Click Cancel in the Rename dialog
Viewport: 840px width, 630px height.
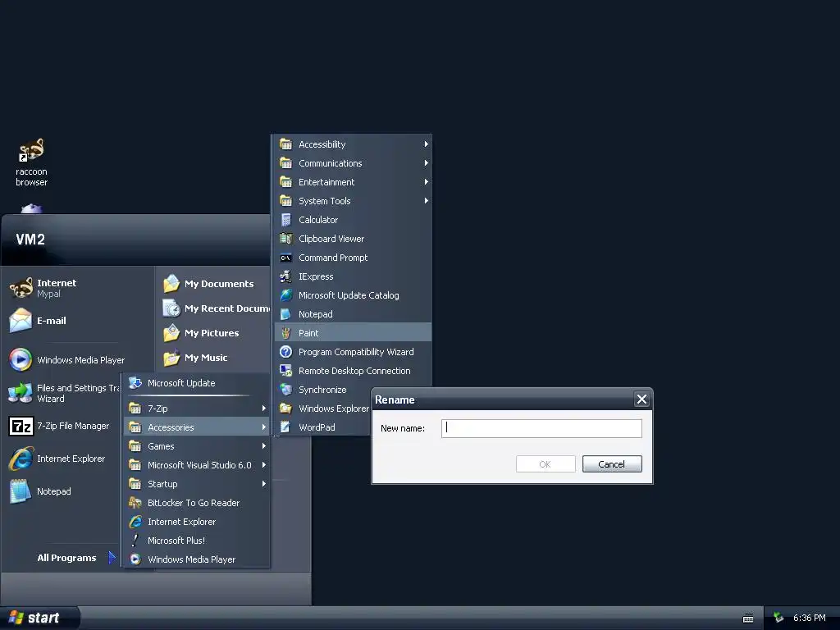coord(612,464)
